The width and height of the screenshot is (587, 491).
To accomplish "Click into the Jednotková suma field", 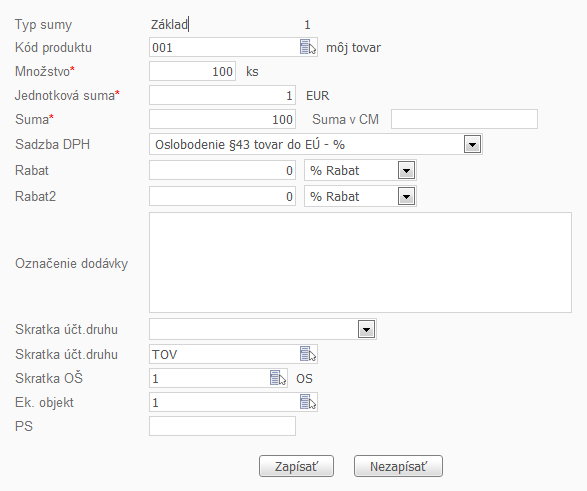I will [222, 95].
